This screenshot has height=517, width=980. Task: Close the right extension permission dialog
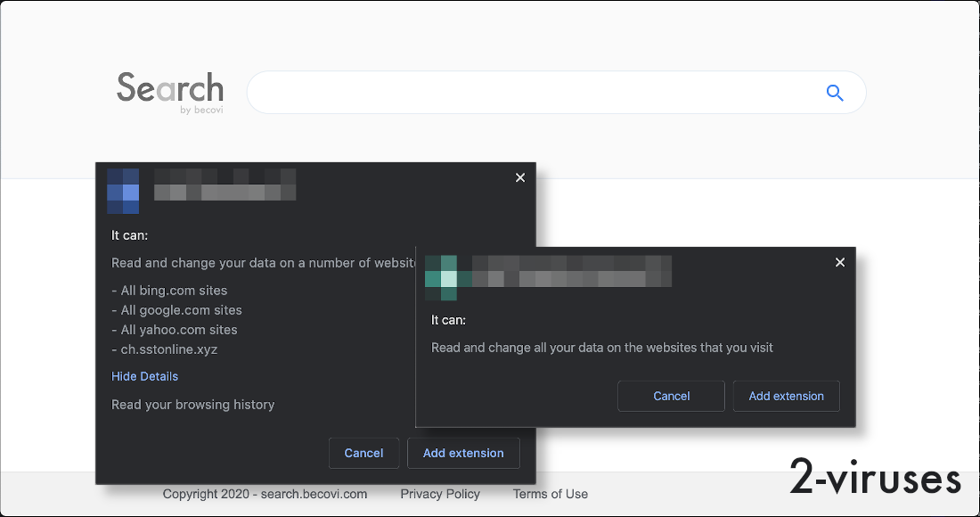click(839, 262)
